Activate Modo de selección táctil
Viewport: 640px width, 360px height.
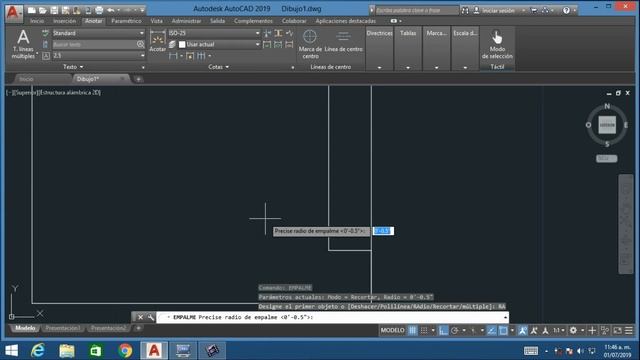pyautogui.click(x=497, y=44)
